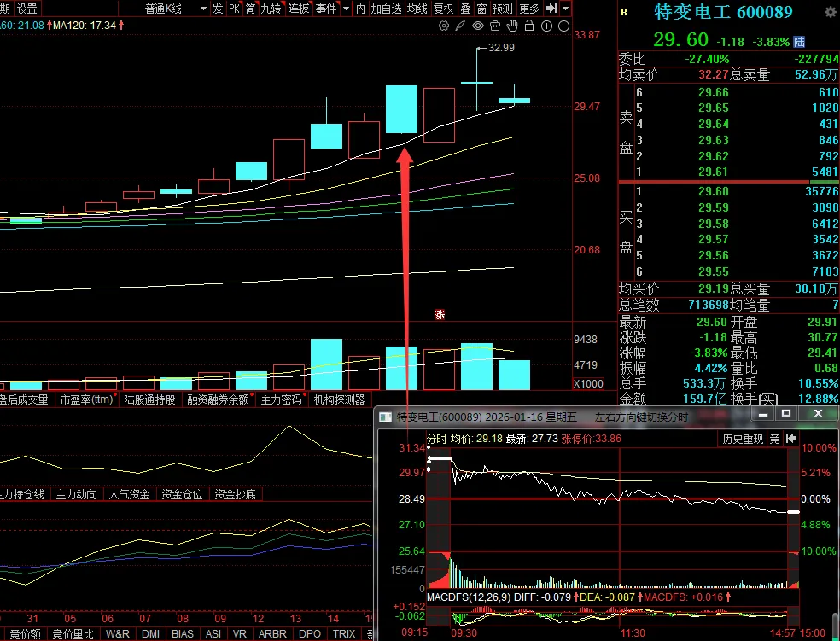This screenshot has height=641, width=840.
Task: Click the 窗 window layout button
Action: (x=481, y=8)
